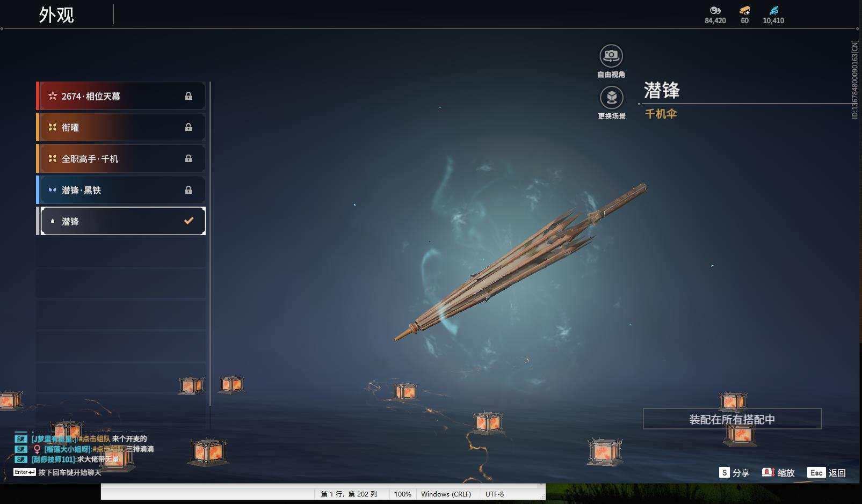The width and height of the screenshot is (862, 504).
Task: Click the lock icon on 衔曜 row
Action: click(x=189, y=127)
